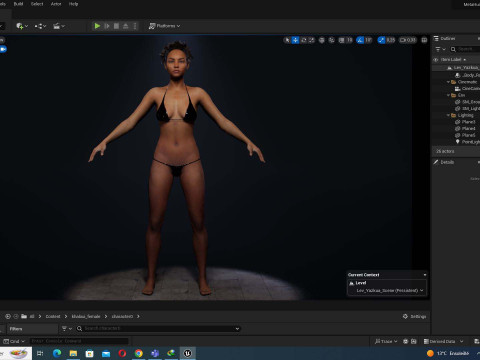The width and height of the screenshot is (480, 360).
Task: Open the Add content quick-add dropdown
Action: 22,26
